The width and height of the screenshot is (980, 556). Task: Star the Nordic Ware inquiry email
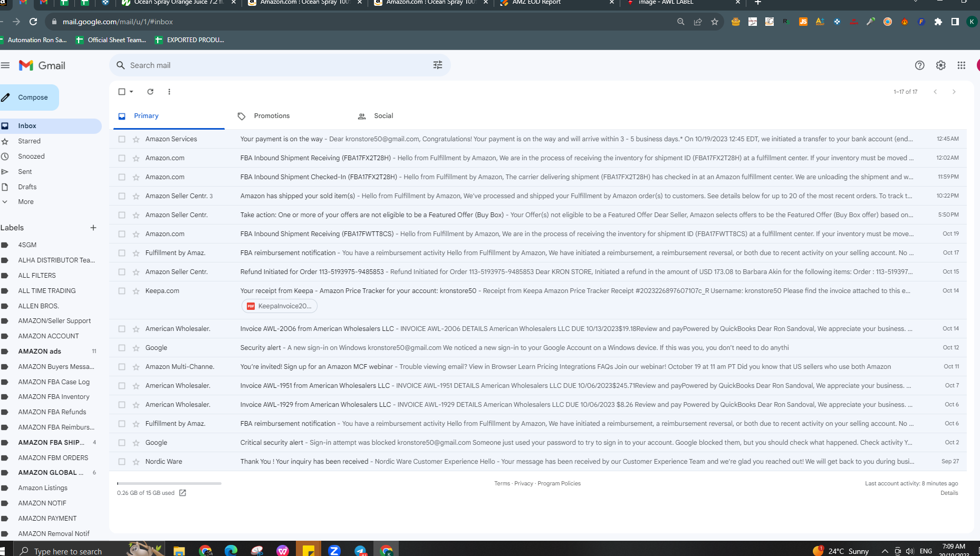tap(136, 462)
